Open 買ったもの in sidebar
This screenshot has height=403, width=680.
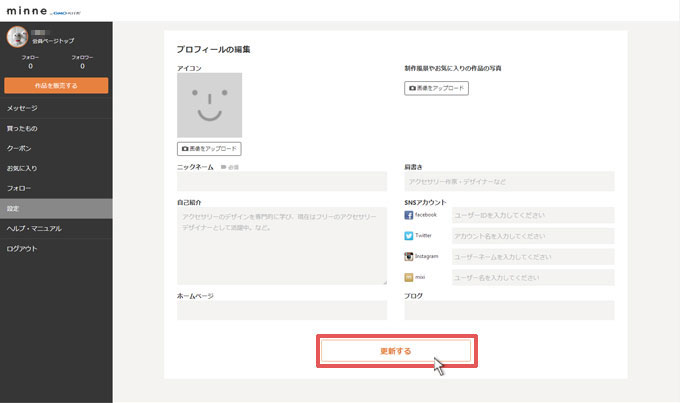point(56,128)
